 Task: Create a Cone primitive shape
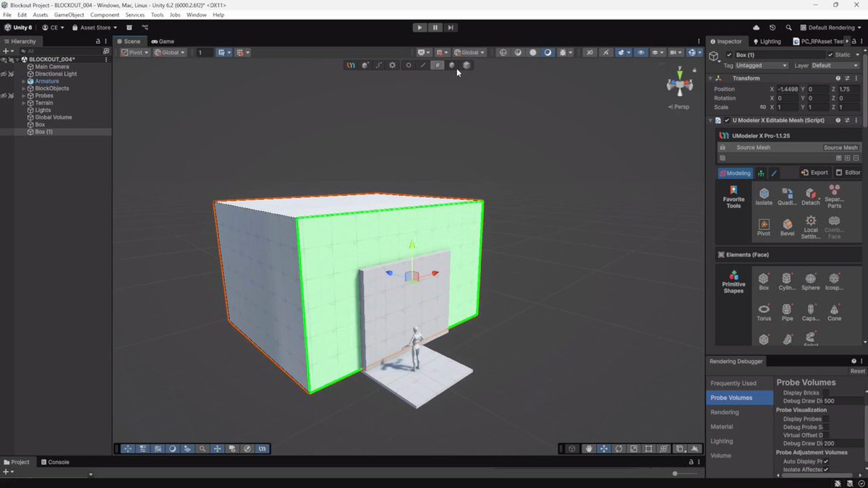coord(834,312)
